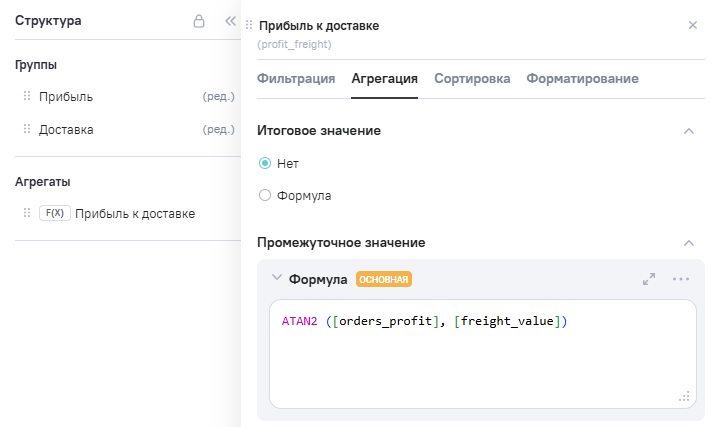The image size is (713, 427).
Task: Open the formula three-dots options menu
Action: coord(681,279)
